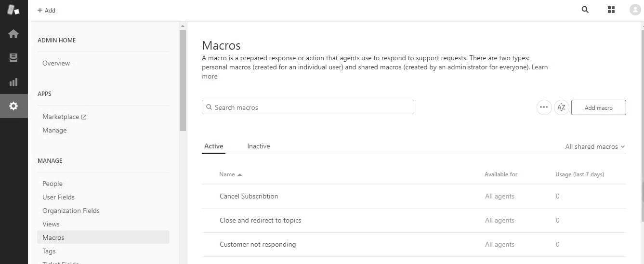Open the Cancel Subscribtion macro
644x264 pixels.
click(249, 196)
